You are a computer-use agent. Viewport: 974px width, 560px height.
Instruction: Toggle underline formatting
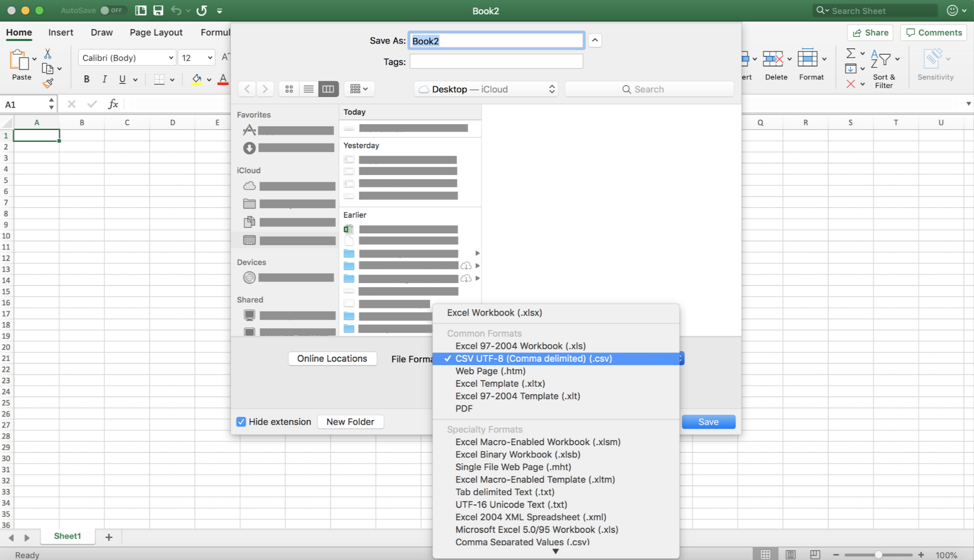122,79
